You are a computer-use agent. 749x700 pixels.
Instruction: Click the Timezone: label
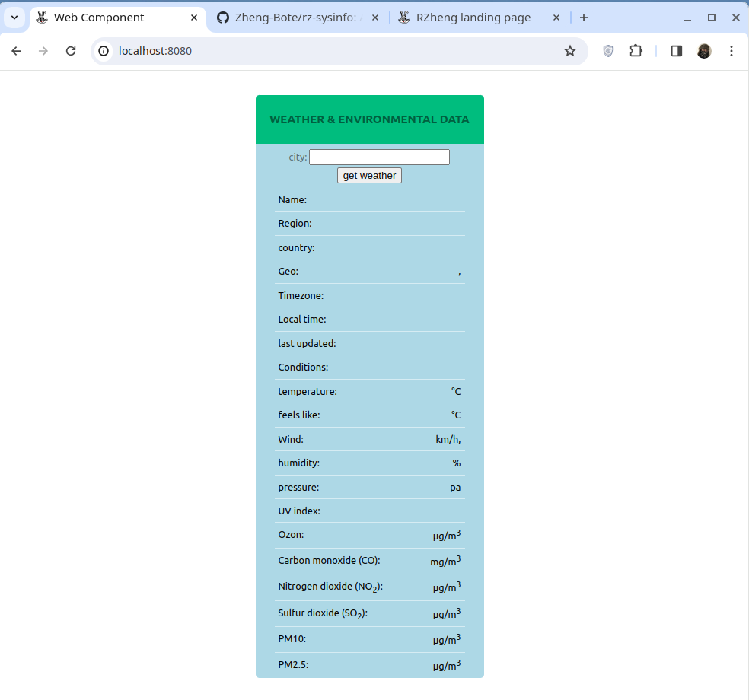tap(301, 295)
